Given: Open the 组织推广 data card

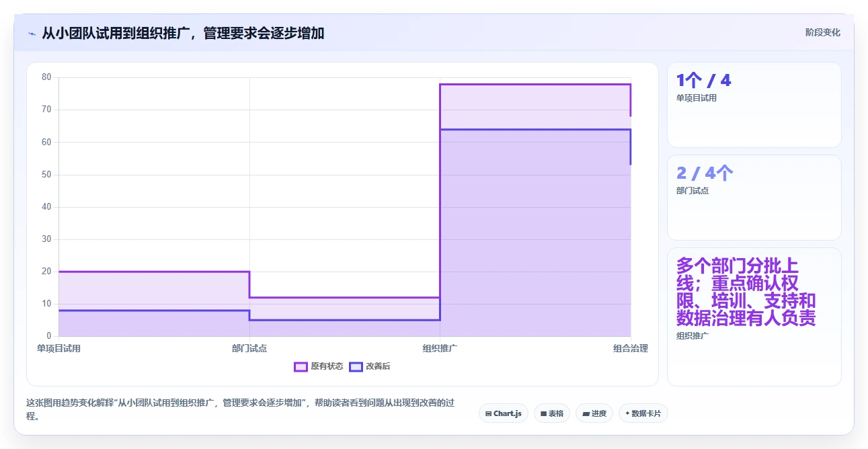Looking at the screenshot, I should (x=754, y=317).
